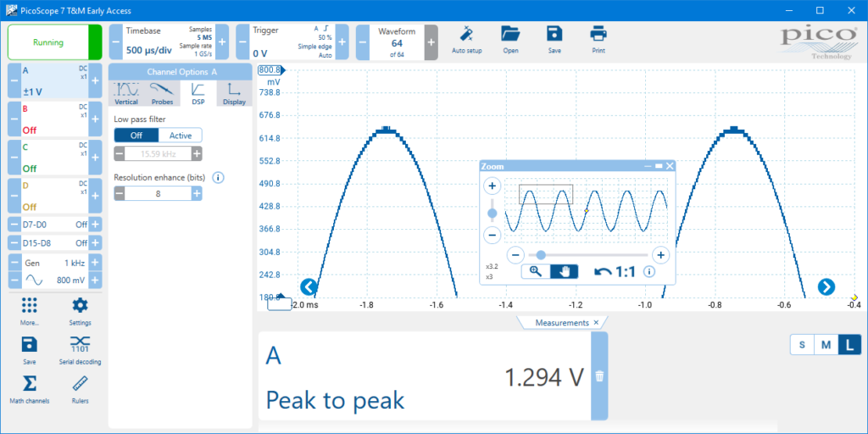
Task: Set the low pass filter to Off
Action: (136, 135)
